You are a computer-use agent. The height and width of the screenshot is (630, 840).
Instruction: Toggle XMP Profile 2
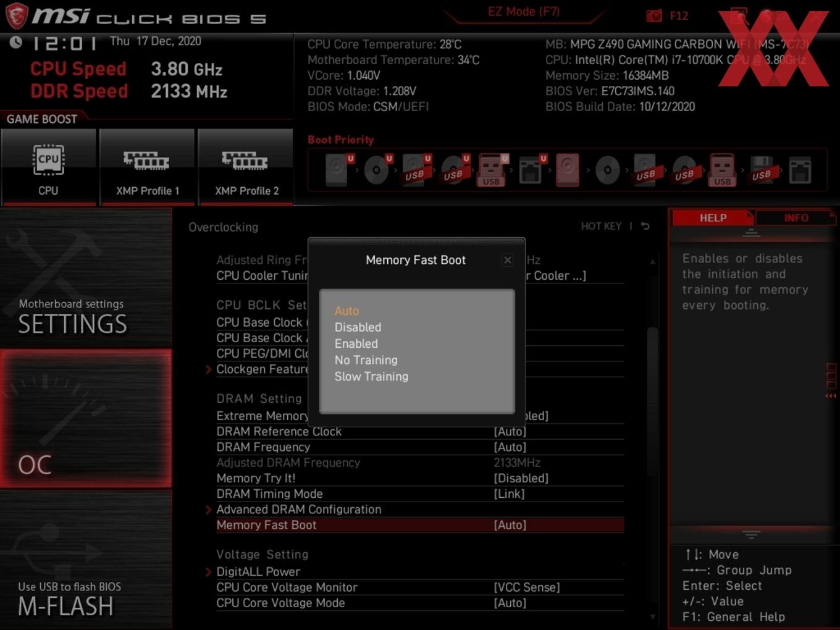pyautogui.click(x=246, y=167)
